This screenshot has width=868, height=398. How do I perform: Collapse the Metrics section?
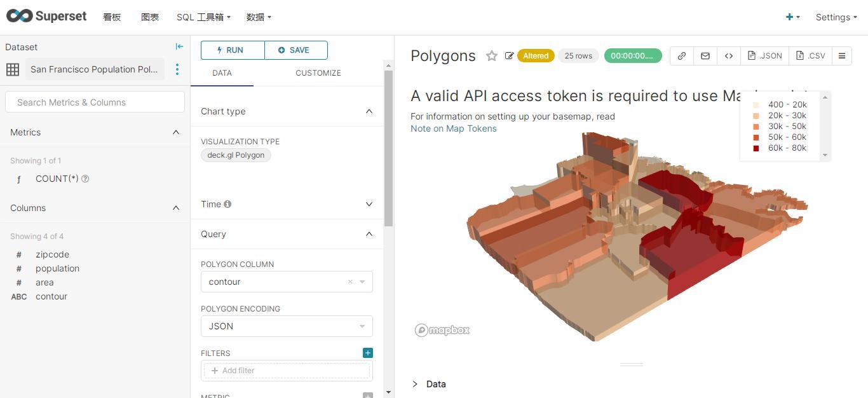(x=176, y=132)
